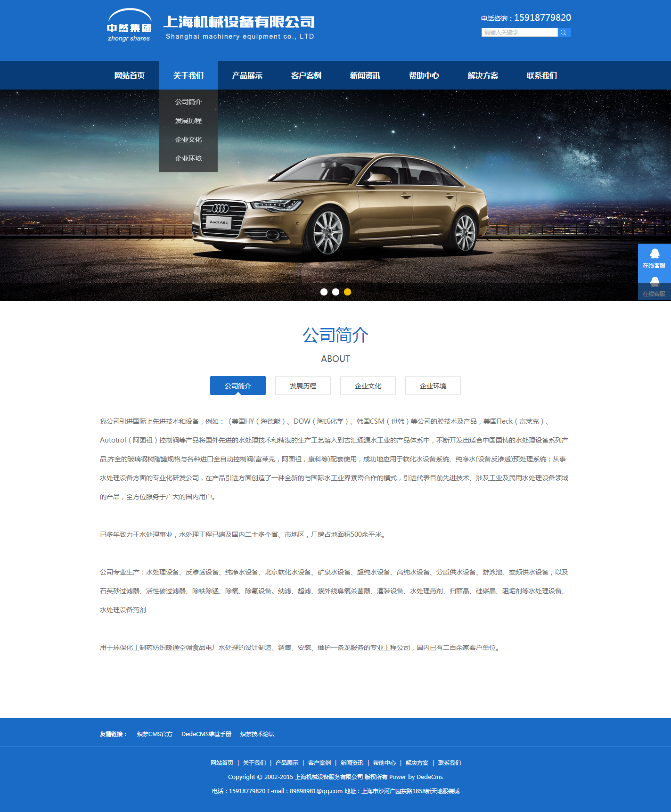
Task: Click the 上海机械设备有限公司 header title
Action: [x=239, y=22]
